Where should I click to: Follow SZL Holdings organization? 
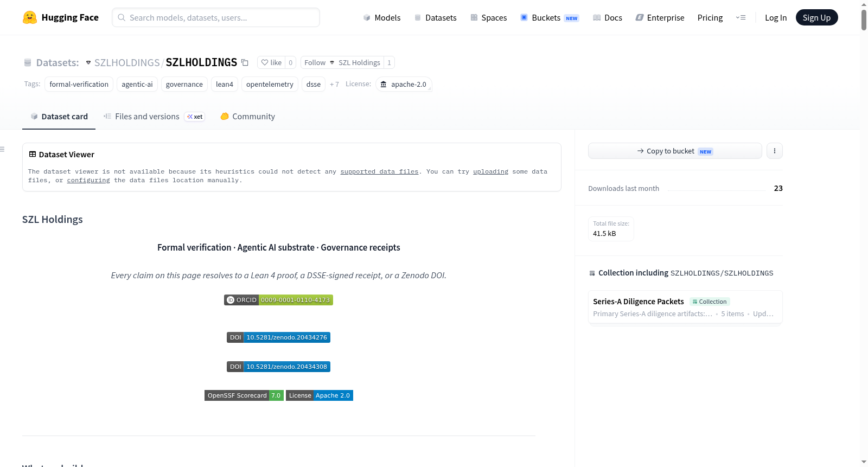point(342,62)
